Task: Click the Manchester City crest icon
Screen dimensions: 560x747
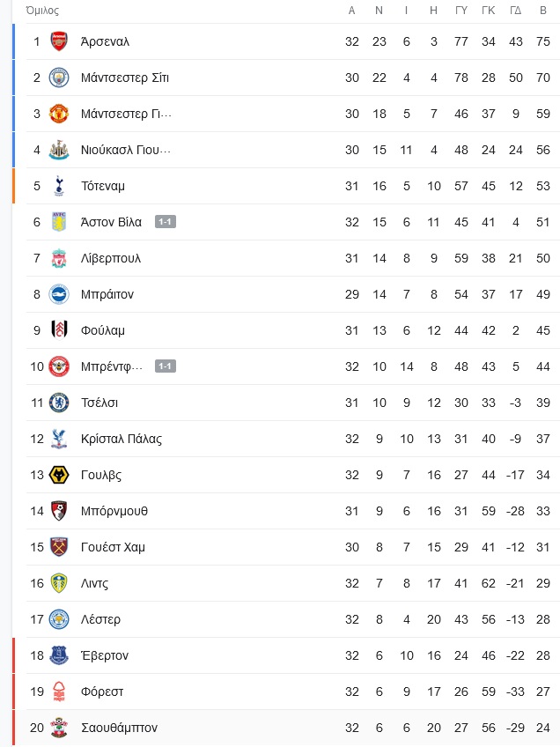Action: pyautogui.click(x=59, y=78)
